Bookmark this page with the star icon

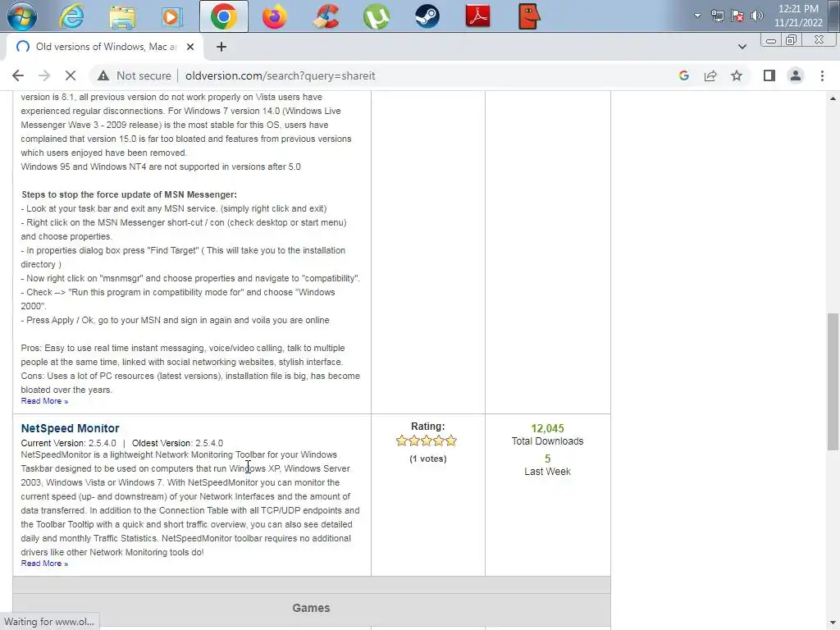737,75
